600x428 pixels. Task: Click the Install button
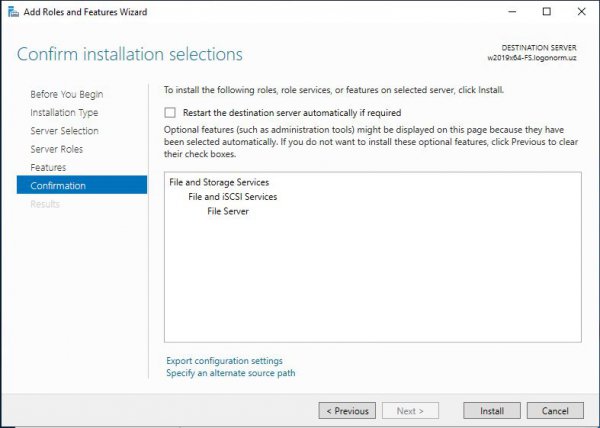(492, 411)
